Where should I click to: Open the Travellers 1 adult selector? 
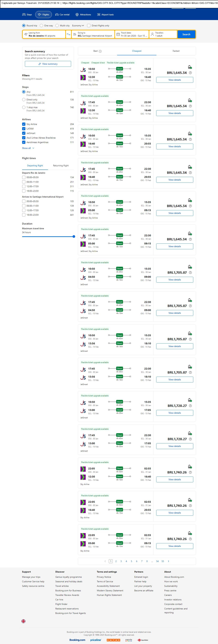click(x=163, y=34)
